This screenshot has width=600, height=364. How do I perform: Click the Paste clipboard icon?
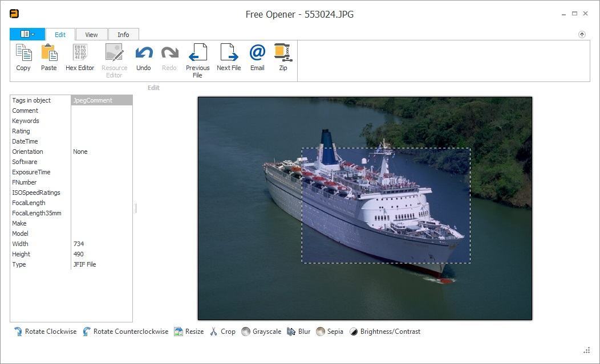(x=49, y=52)
